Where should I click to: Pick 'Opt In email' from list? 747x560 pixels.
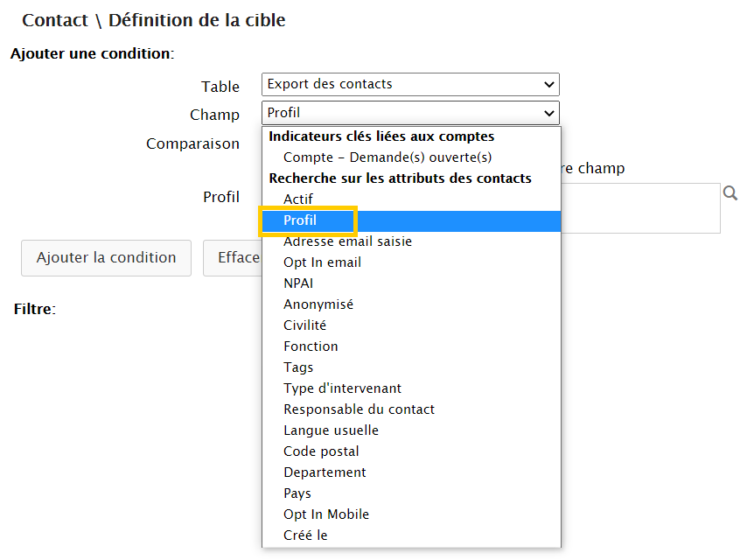tap(322, 262)
